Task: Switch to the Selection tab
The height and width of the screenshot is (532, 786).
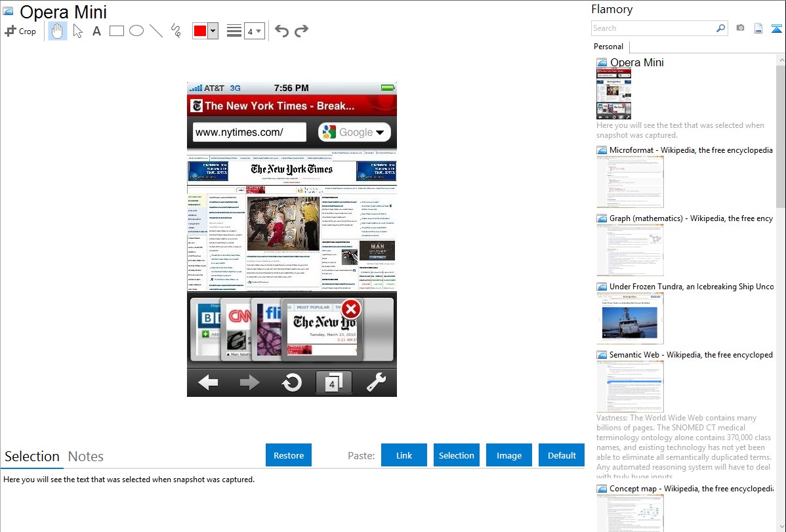Action: point(32,457)
